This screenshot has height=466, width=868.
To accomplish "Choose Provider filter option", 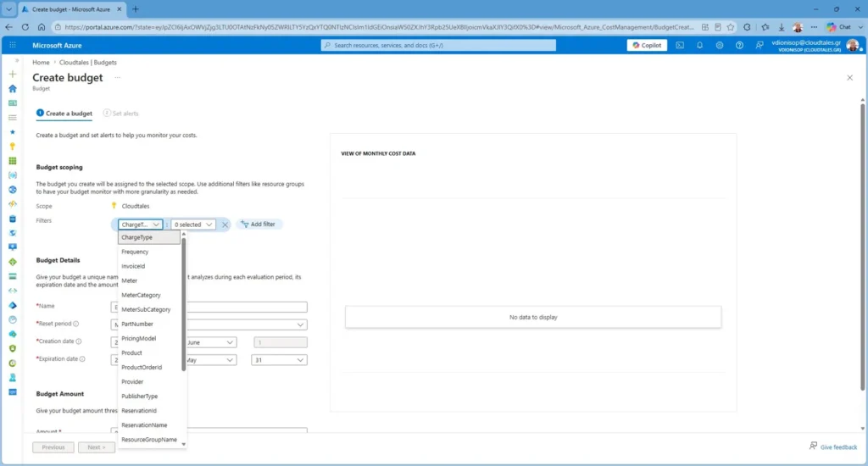I will point(149,382).
